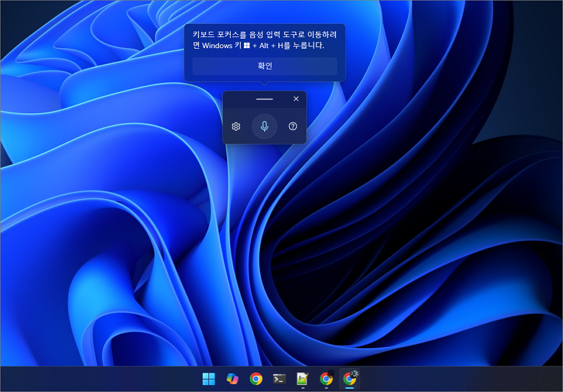Screen dimensions: 563x392
Task: Open Terminal from the taskbar
Action: [280, 379]
